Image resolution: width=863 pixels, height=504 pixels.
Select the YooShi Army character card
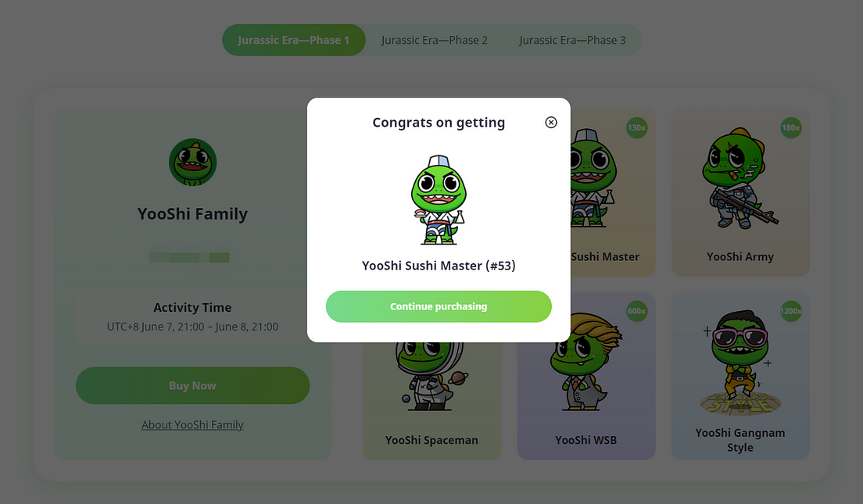(740, 192)
